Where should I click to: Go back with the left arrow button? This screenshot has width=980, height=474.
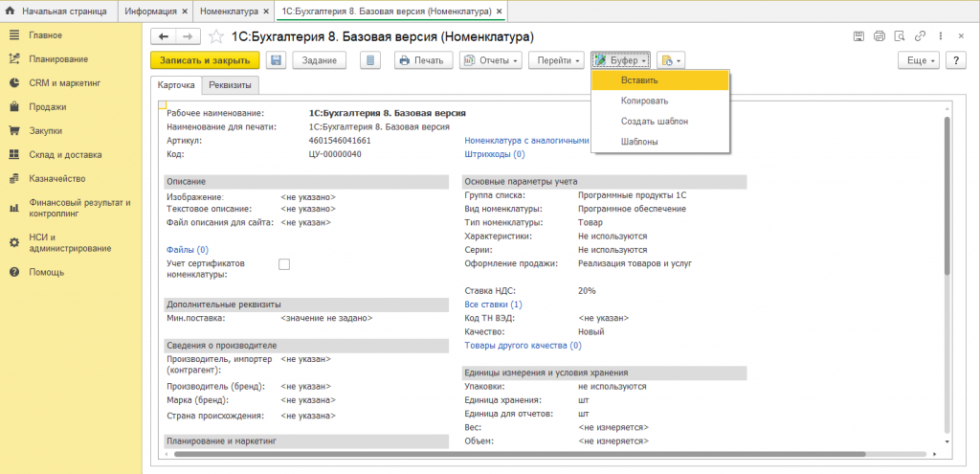(x=164, y=37)
